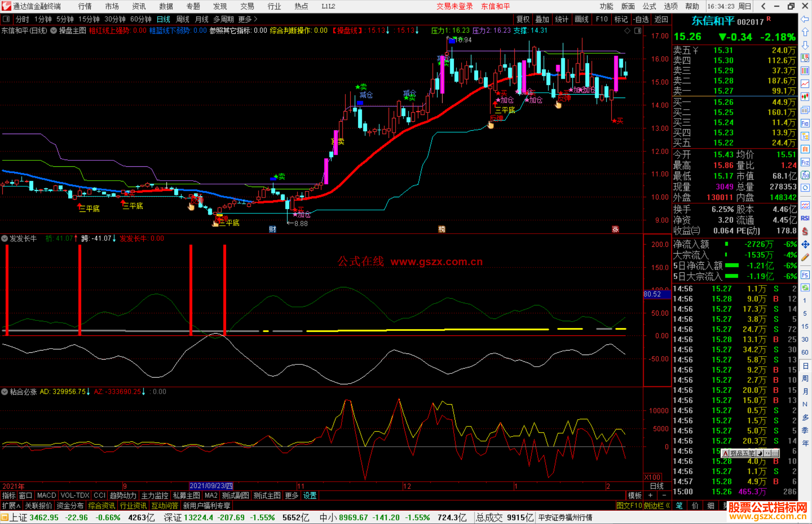This screenshot has width=812, height=524.
Task: Click the X100 scale label
Action: 653,477
